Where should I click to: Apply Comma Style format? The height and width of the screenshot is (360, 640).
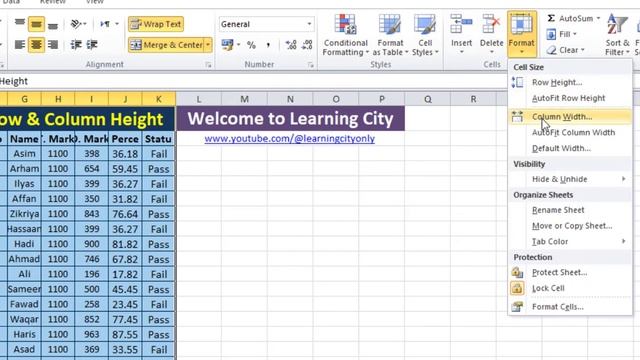[x=268, y=45]
